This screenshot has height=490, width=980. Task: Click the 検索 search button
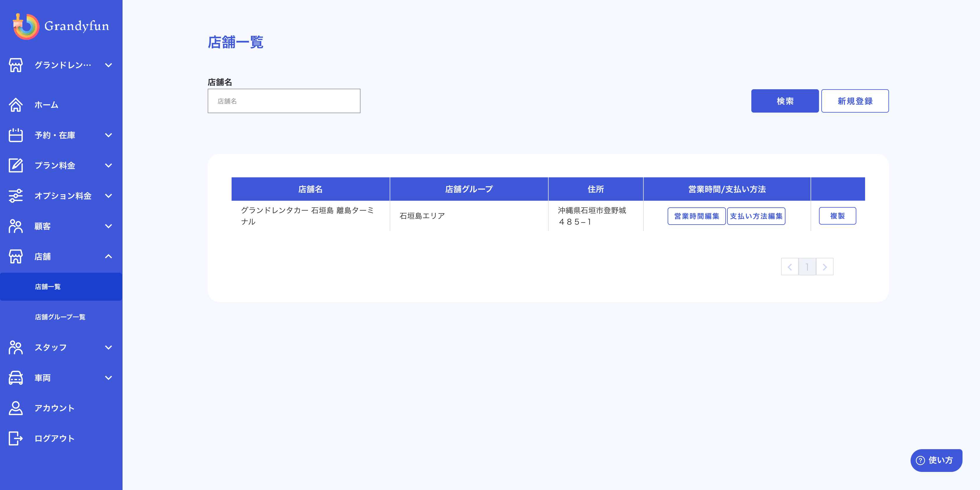(x=785, y=101)
